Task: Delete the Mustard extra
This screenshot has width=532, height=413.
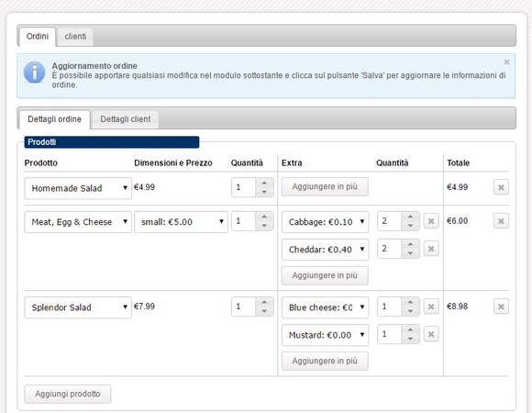Action: 431,334
